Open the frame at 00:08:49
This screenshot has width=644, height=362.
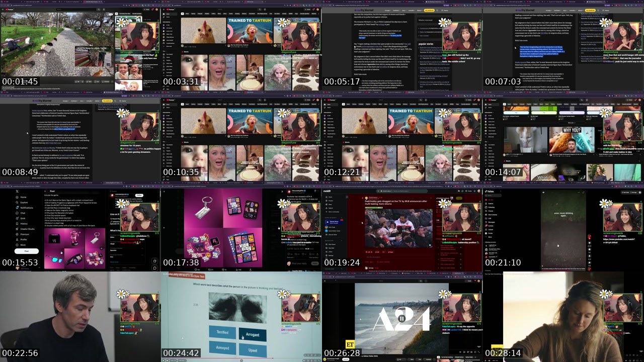click(80, 136)
